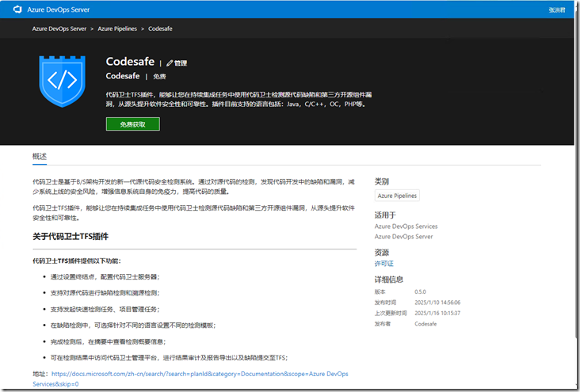
Task: Click the publisher value Codesafe in details
Action: click(x=425, y=324)
